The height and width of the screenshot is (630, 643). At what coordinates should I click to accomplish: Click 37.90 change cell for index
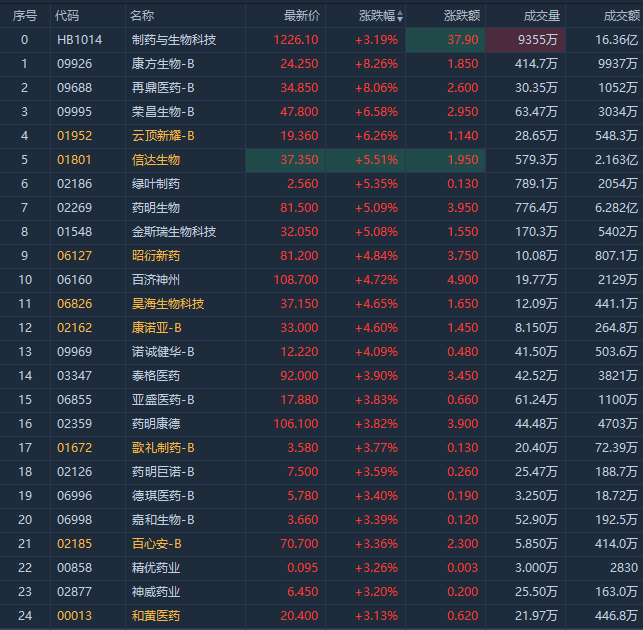(x=446, y=40)
